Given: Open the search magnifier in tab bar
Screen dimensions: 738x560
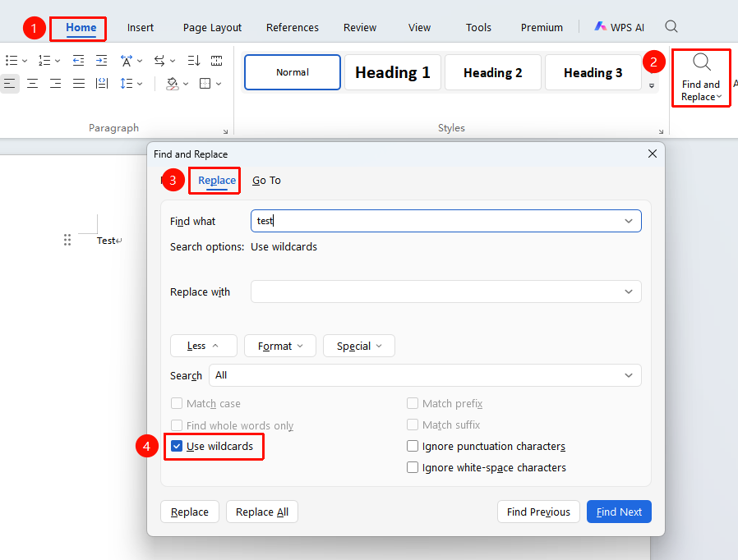Looking at the screenshot, I should pyautogui.click(x=671, y=26).
